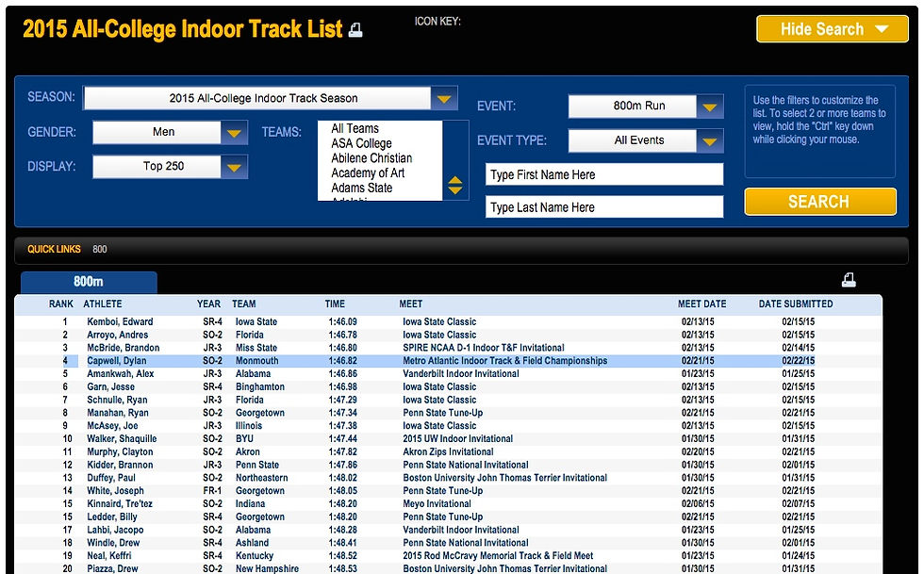Open athlete Schnulle, Ryan

[117, 400]
